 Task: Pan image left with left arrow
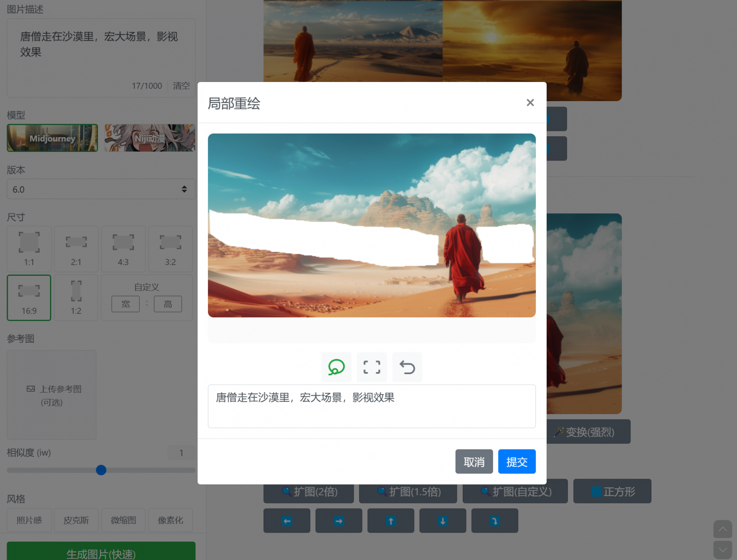(287, 521)
